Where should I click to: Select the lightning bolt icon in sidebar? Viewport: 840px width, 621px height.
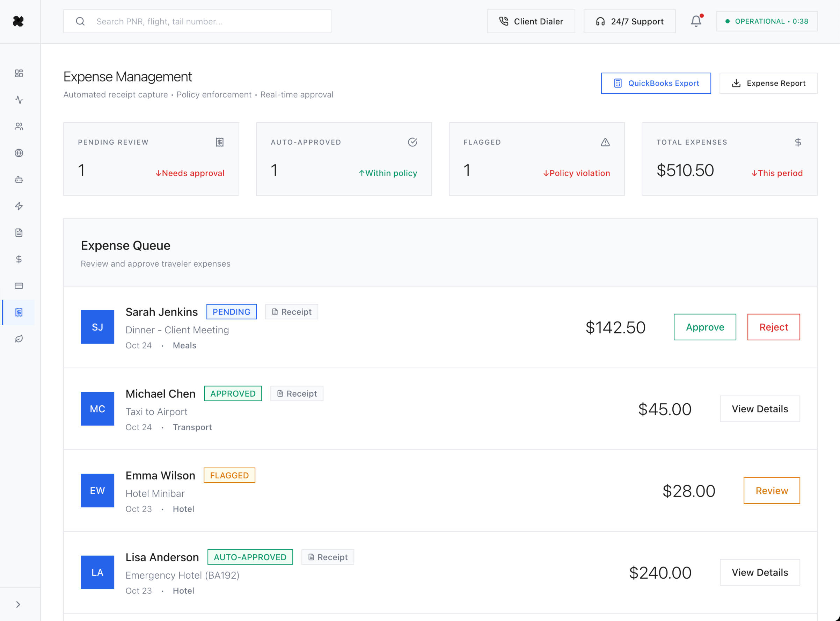[19, 206]
